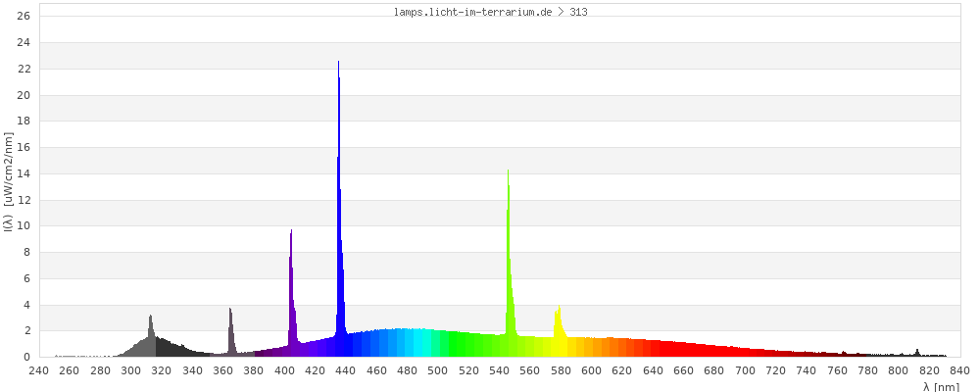Click the small infrared peak near 812 nm
Image resolution: width=980 pixels, height=392 pixels.
917,353
